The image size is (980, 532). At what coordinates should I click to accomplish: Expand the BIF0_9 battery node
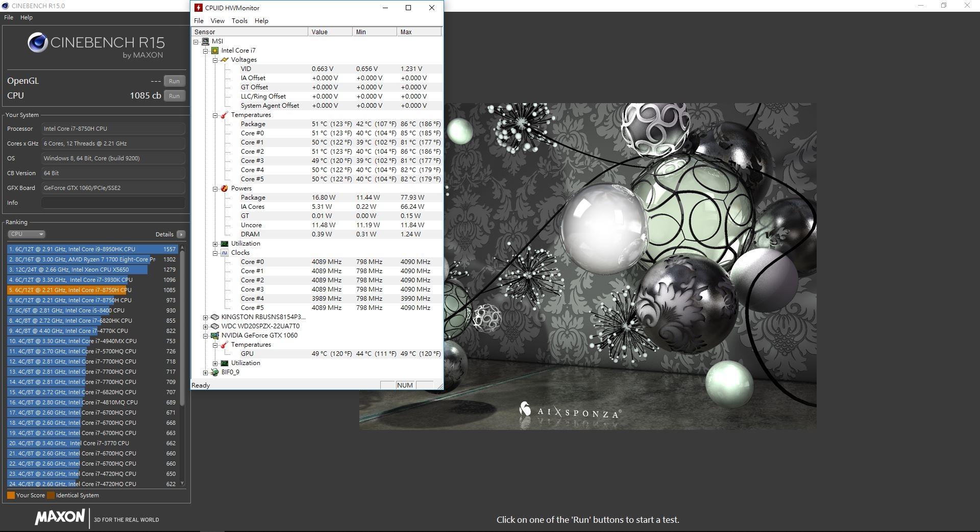(206, 373)
